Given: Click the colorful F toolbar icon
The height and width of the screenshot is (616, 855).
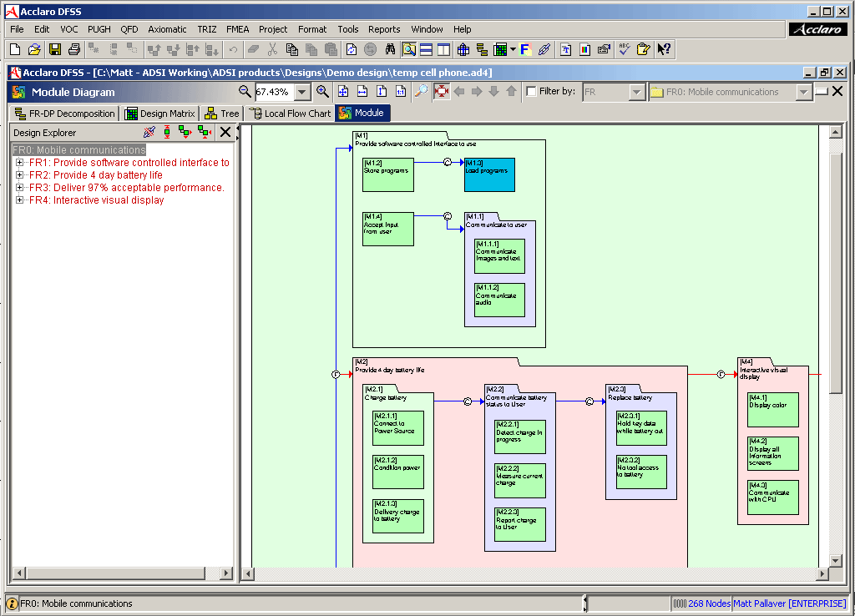Looking at the screenshot, I should [x=525, y=50].
